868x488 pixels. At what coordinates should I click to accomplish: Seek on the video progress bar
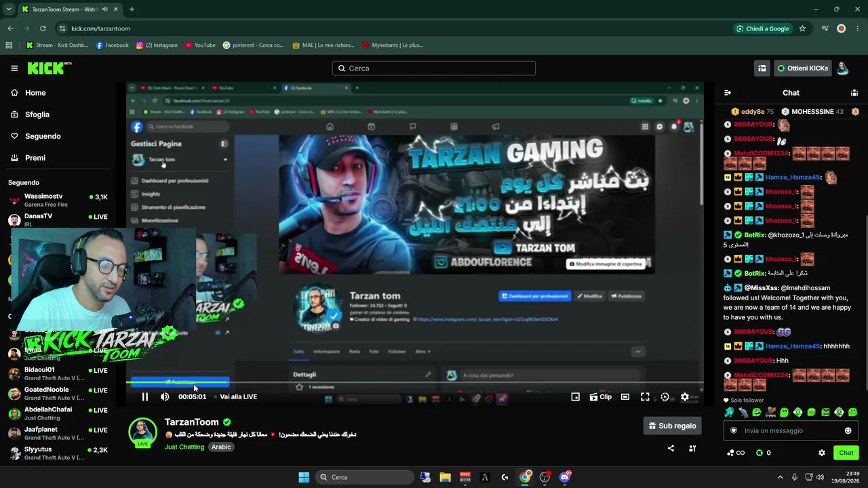[x=415, y=383]
